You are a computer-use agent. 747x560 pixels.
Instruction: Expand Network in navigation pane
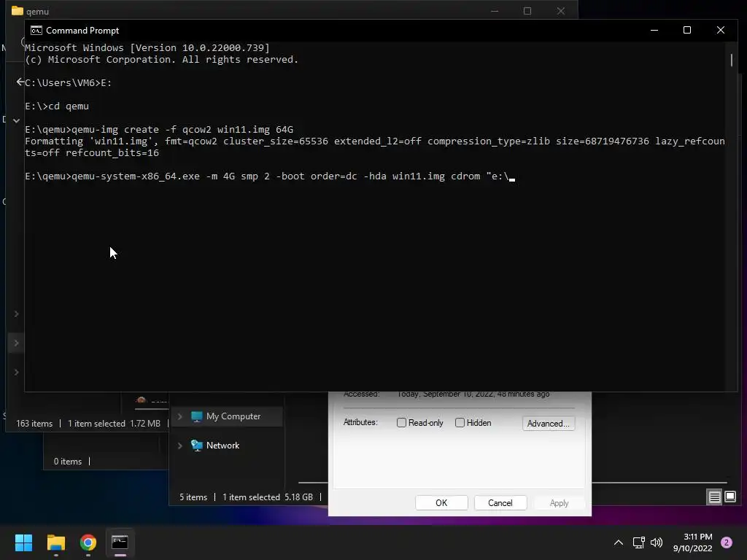coord(179,446)
